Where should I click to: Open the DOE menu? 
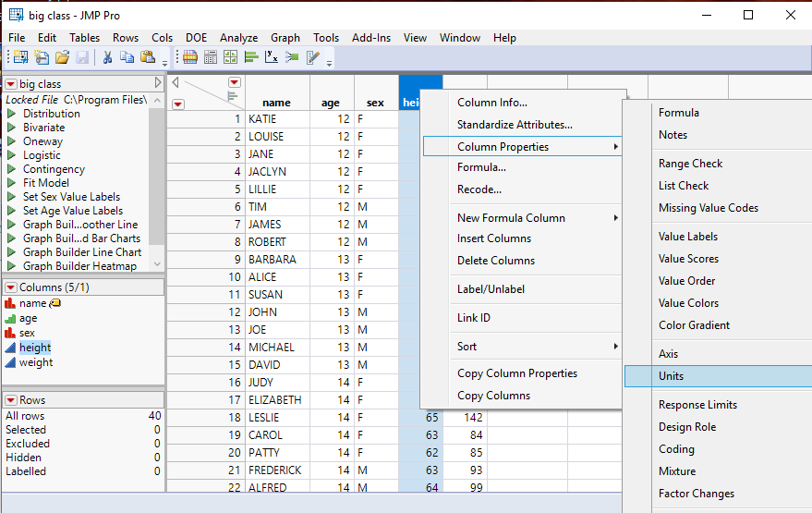click(196, 38)
